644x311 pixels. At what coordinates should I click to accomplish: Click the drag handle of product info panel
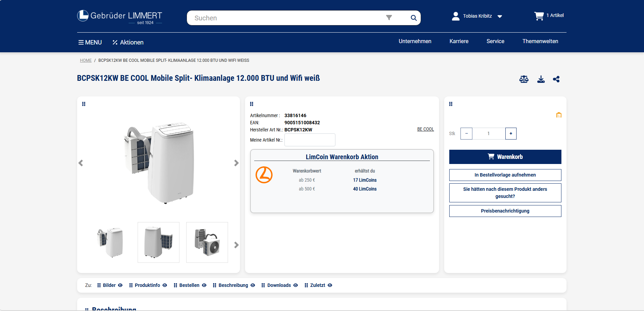coord(251,104)
